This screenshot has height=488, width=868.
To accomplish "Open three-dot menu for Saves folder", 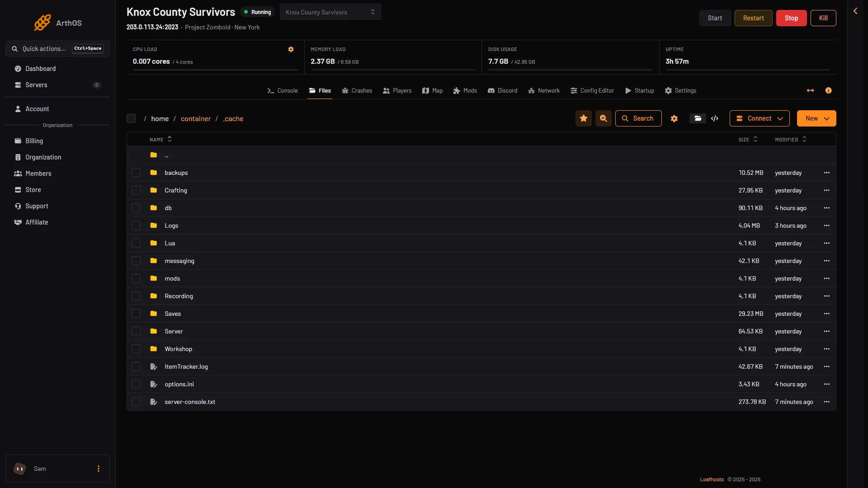I will 826,314.
